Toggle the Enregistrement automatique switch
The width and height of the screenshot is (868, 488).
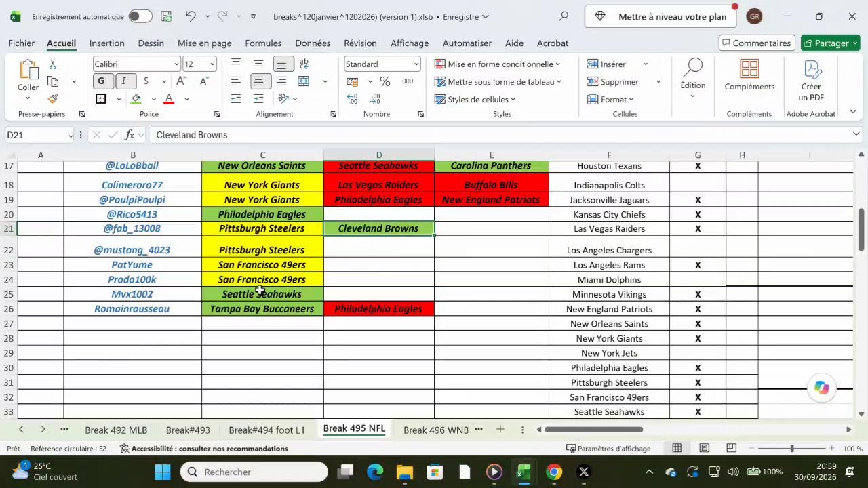tap(140, 16)
